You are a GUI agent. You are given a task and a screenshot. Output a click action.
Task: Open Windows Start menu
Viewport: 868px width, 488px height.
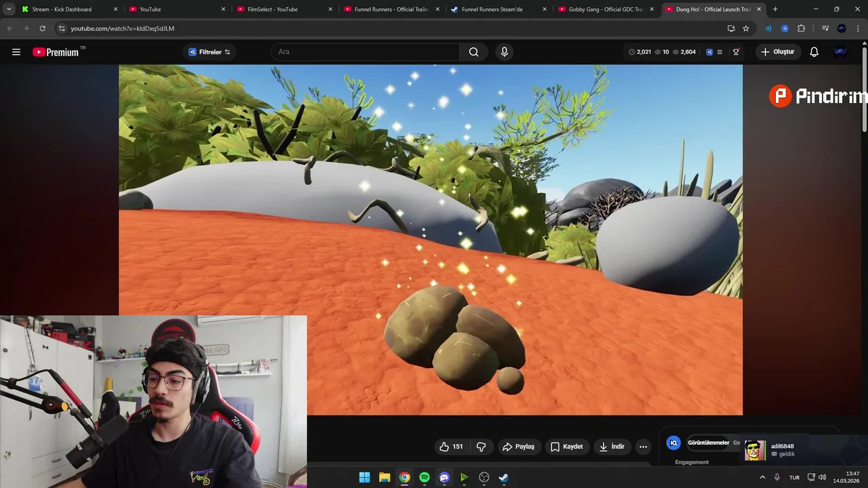pyautogui.click(x=364, y=477)
